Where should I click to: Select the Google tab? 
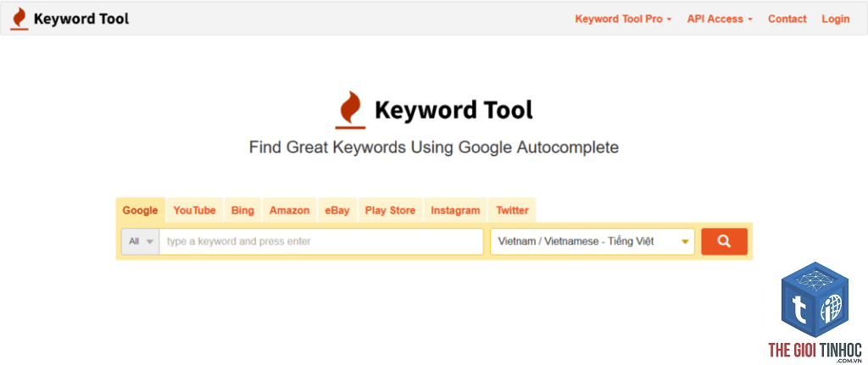tap(140, 210)
